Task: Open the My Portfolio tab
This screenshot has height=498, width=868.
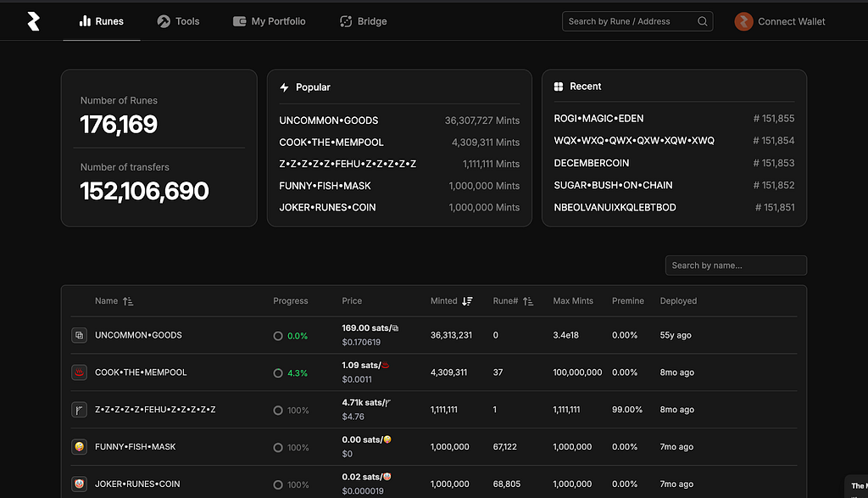Action: point(269,21)
